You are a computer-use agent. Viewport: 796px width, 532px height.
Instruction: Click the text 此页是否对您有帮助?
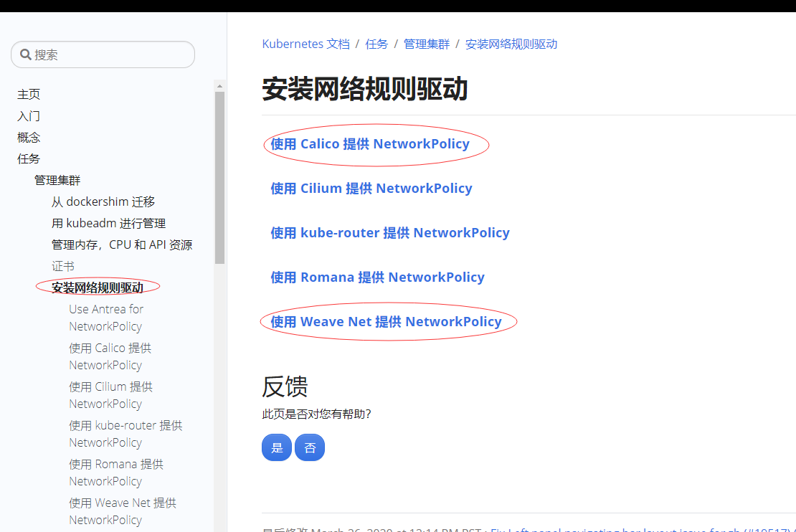pos(317,414)
